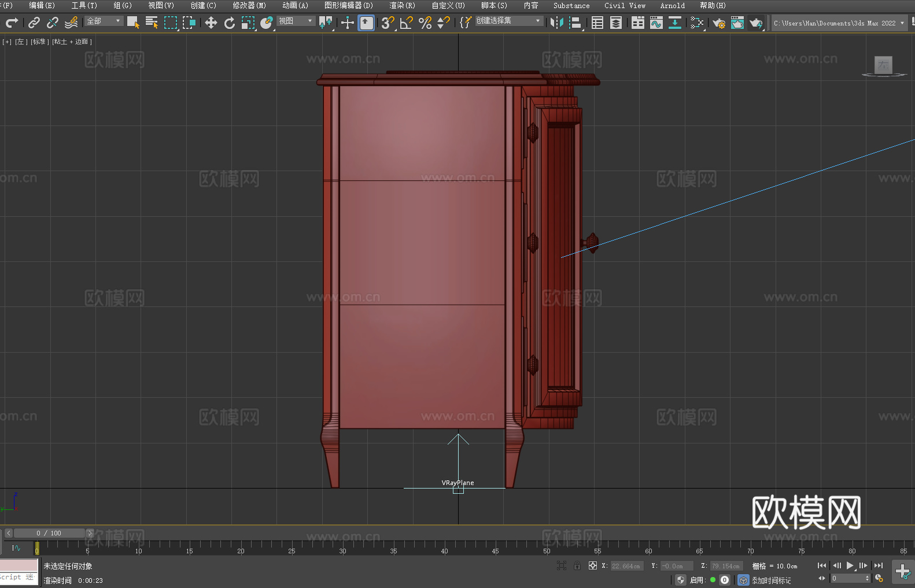Open the 渲染(R) menu

point(402,5)
